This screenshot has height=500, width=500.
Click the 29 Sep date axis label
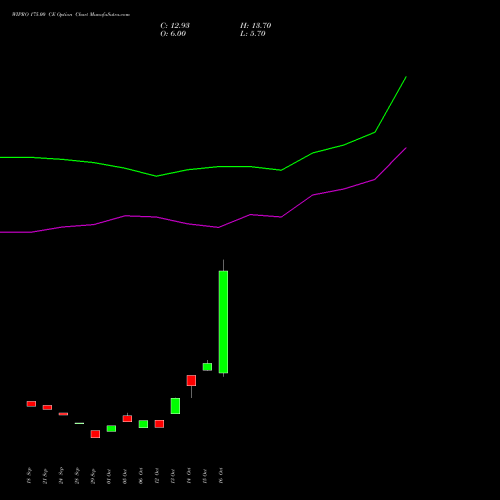(x=93, y=476)
